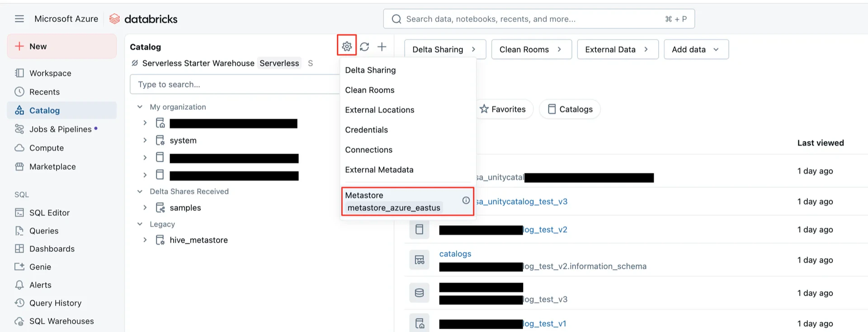
Task: Click the catalog Type to search field
Action: click(x=235, y=84)
